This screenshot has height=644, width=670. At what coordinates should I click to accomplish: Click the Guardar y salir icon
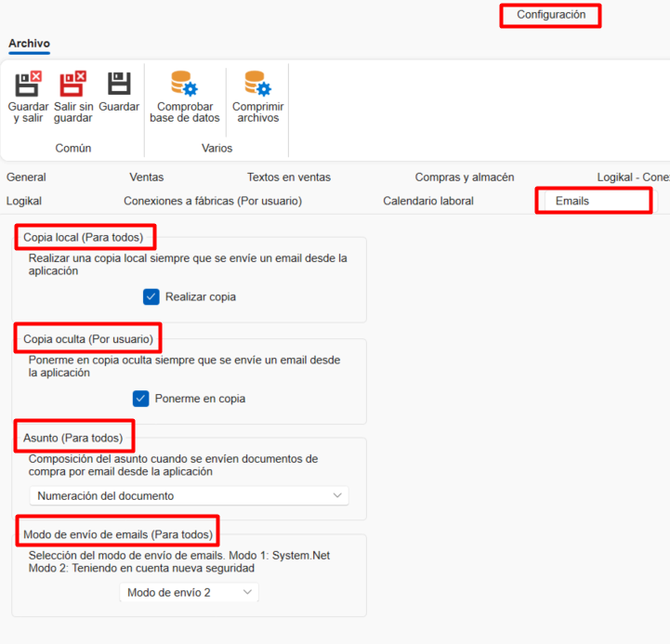[28, 84]
